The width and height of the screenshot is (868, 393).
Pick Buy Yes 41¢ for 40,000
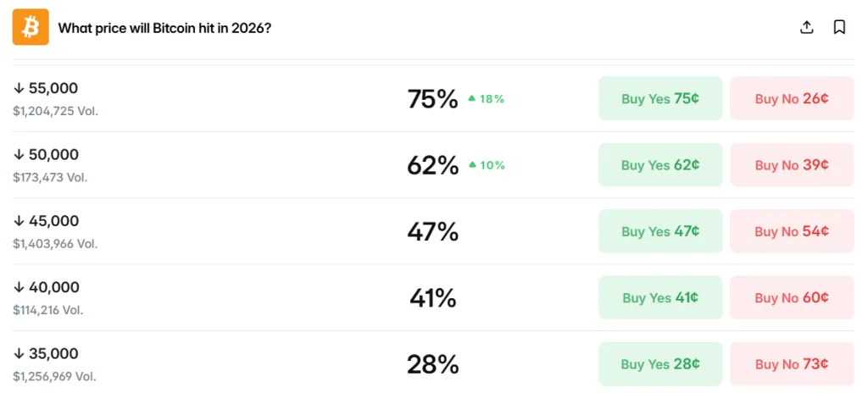[x=660, y=298]
